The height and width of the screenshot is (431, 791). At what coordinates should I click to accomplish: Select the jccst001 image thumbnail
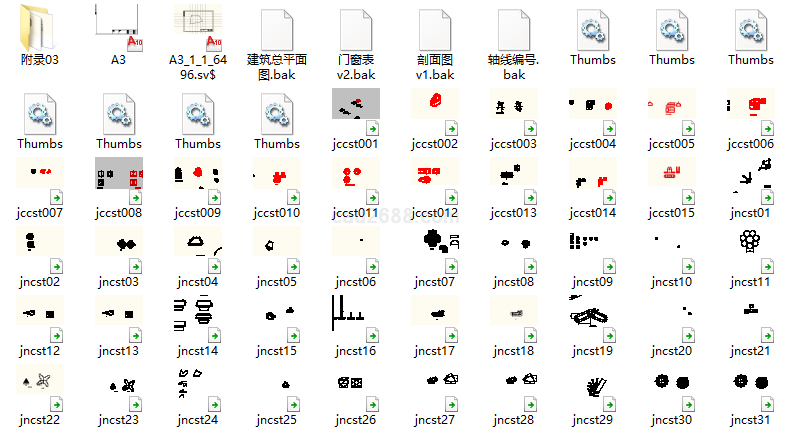pos(355,110)
